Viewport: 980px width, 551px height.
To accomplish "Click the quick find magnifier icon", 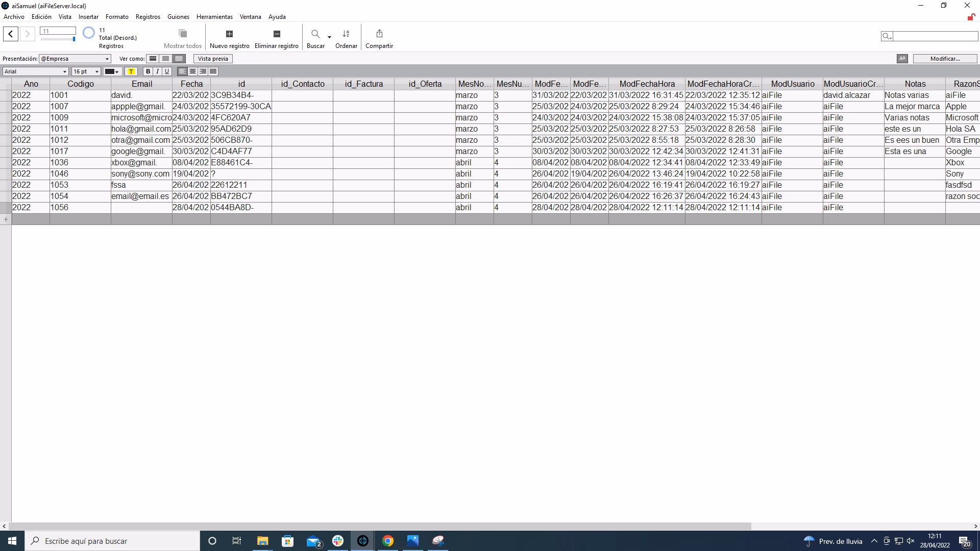I will pos(887,36).
